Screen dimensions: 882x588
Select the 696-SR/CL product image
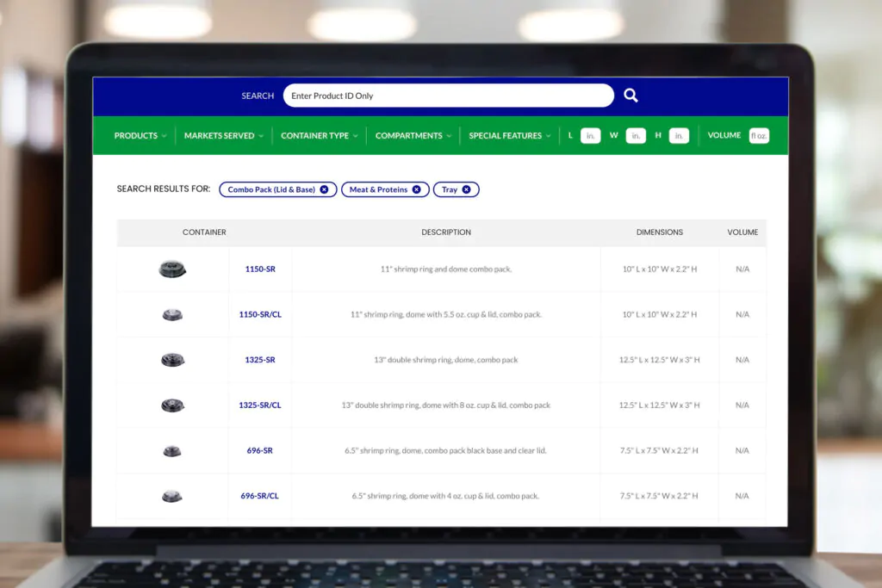pyautogui.click(x=172, y=496)
